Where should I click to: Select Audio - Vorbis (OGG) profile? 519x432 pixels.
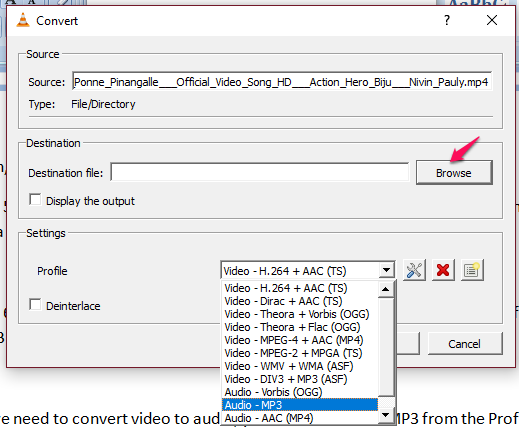click(x=300, y=392)
